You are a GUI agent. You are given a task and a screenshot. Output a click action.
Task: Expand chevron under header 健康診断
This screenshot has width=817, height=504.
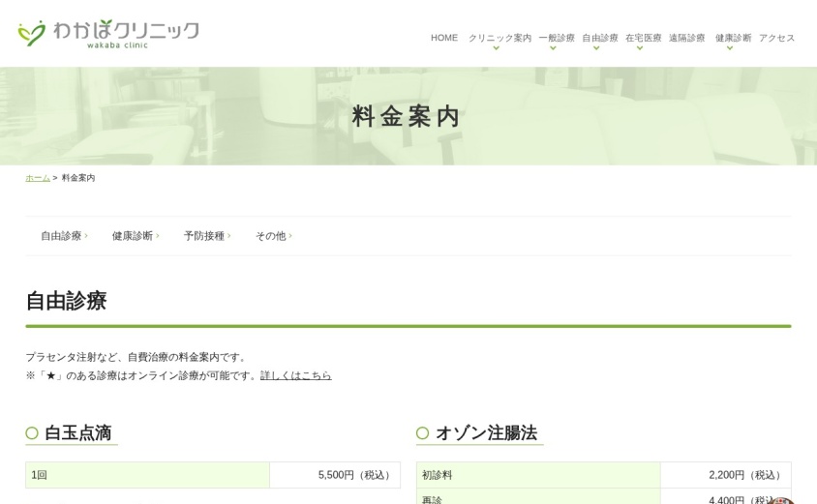tap(730, 48)
